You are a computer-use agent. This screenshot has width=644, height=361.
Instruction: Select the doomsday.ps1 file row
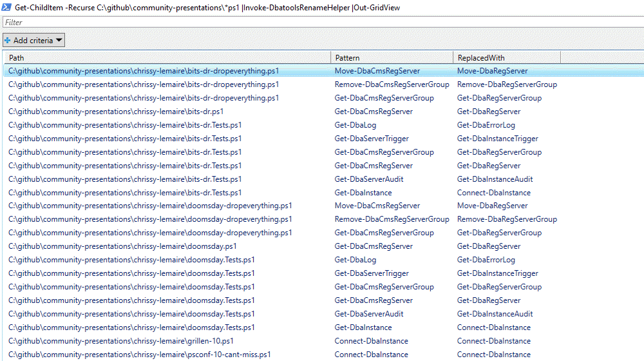click(122, 246)
